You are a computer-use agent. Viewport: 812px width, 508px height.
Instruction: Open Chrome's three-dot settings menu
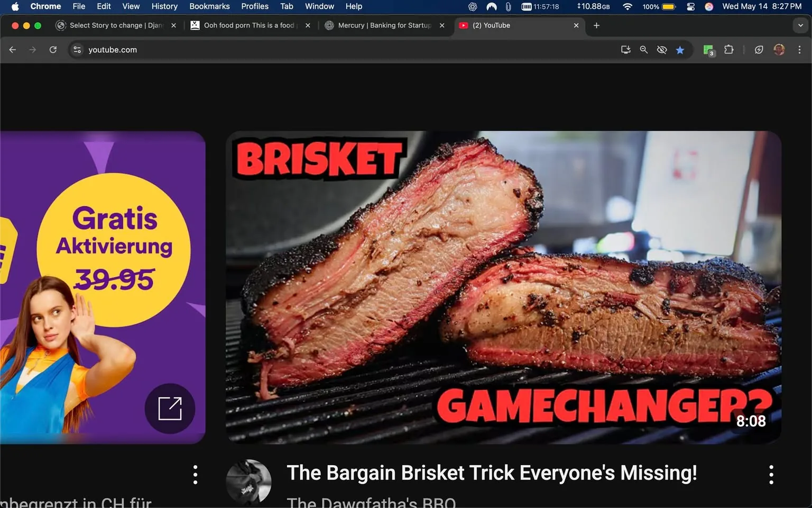point(800,49)
